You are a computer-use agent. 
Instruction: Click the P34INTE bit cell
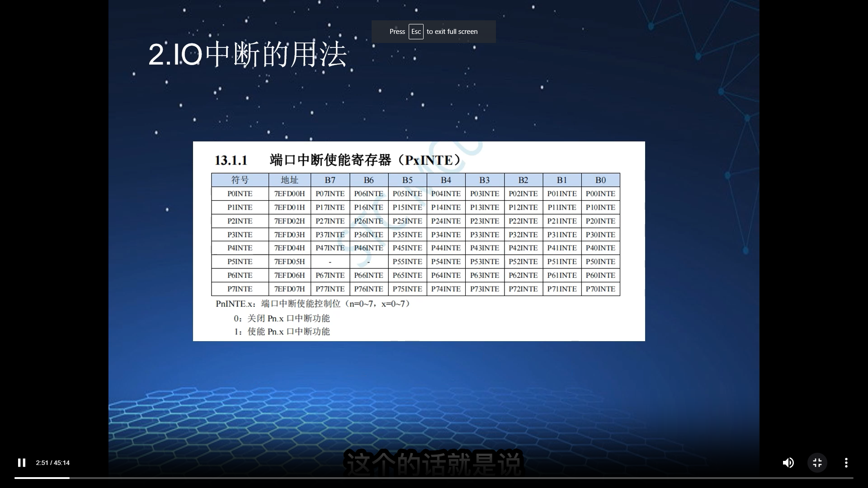[446, 235]
